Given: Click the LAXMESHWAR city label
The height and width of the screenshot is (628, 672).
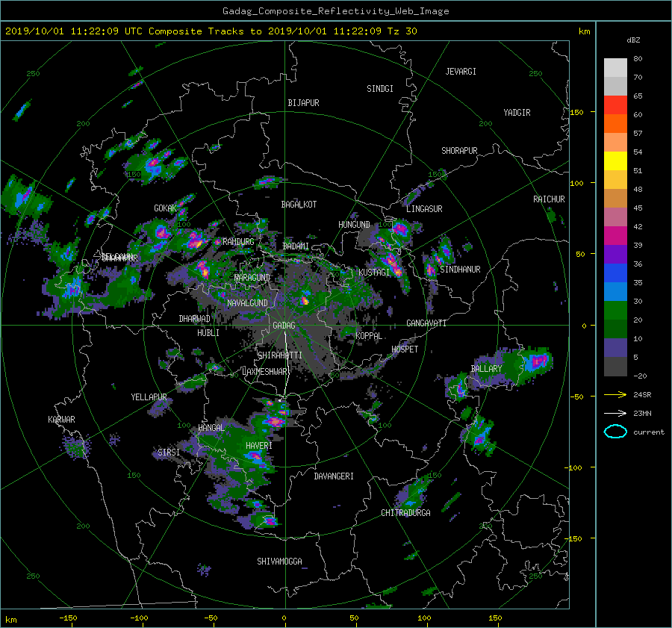Looking at the screenshot, I should [x=266, y=372].
